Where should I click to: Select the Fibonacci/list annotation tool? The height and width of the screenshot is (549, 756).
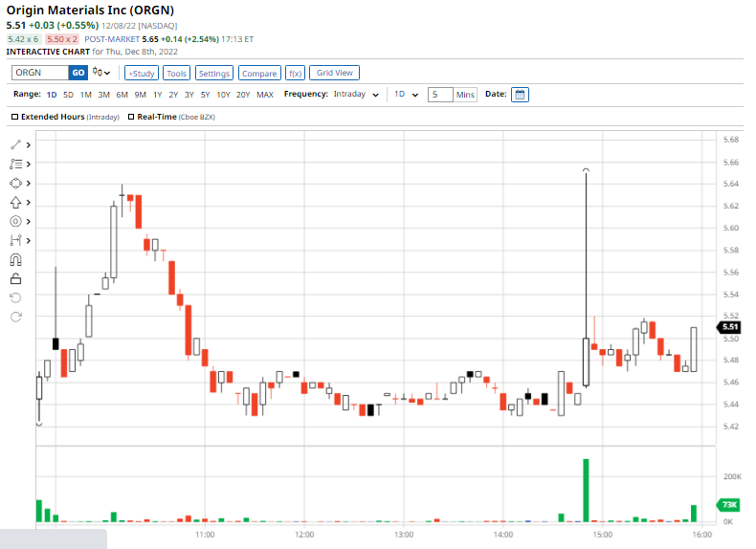(x=16, y=164)
